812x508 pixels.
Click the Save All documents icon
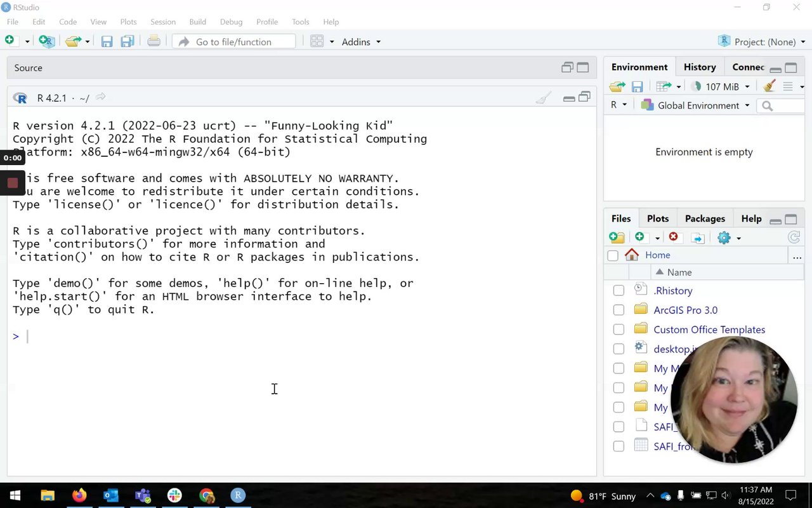[128, 41]
